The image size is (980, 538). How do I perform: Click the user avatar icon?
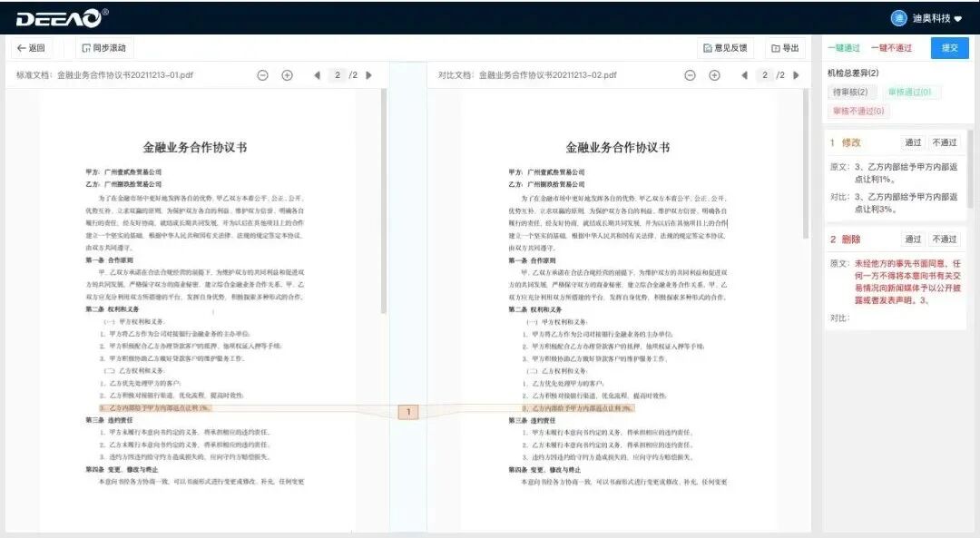(x=898, y=18)
